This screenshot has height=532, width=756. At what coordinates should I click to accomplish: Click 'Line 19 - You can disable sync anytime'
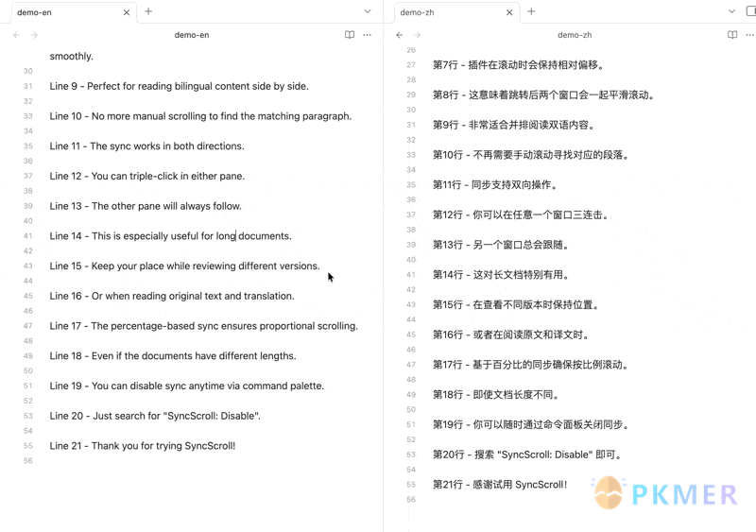[187, 386]
